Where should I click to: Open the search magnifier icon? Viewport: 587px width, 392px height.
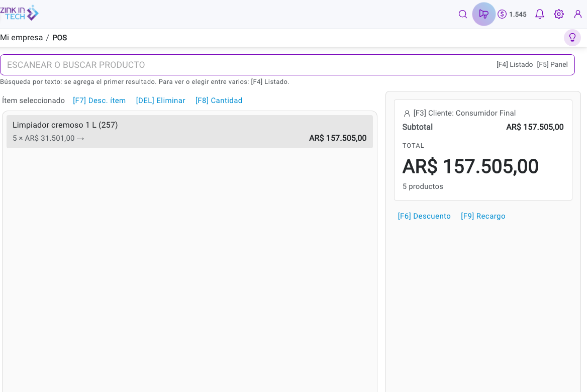click(x=463, y=14)
